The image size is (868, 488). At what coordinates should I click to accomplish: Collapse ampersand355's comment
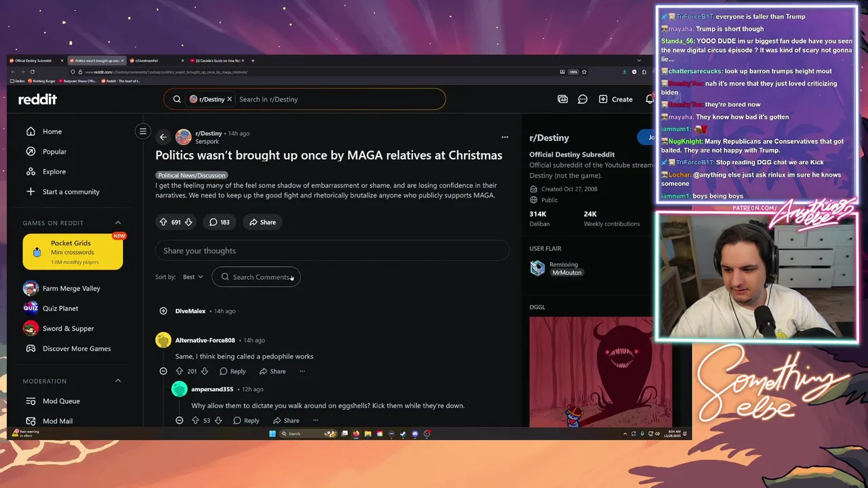coord(179,420)
